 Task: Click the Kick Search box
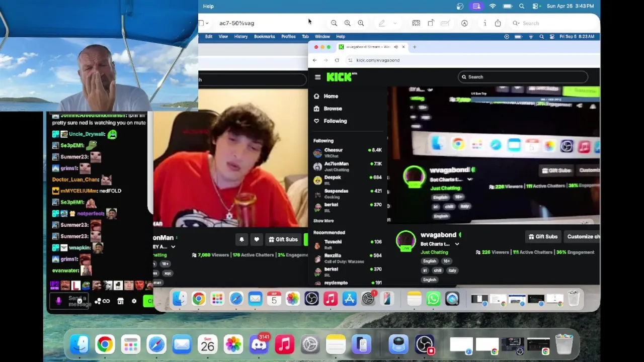[523, 77]
